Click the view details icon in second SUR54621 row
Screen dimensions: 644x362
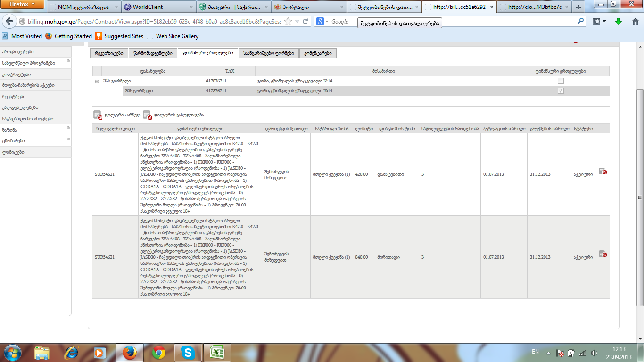pyautogui.click(x=602, y=254)
